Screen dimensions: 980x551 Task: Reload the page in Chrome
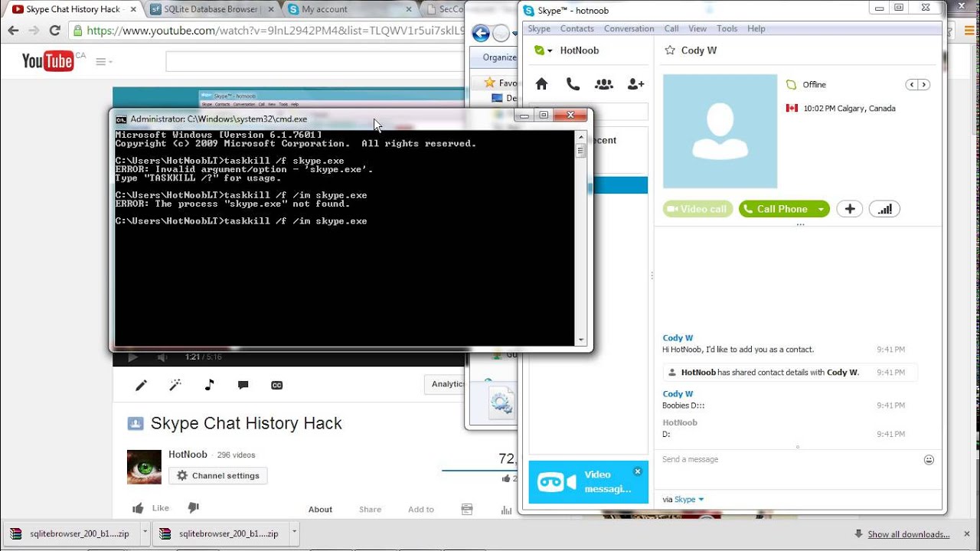[x=54, y=31]
